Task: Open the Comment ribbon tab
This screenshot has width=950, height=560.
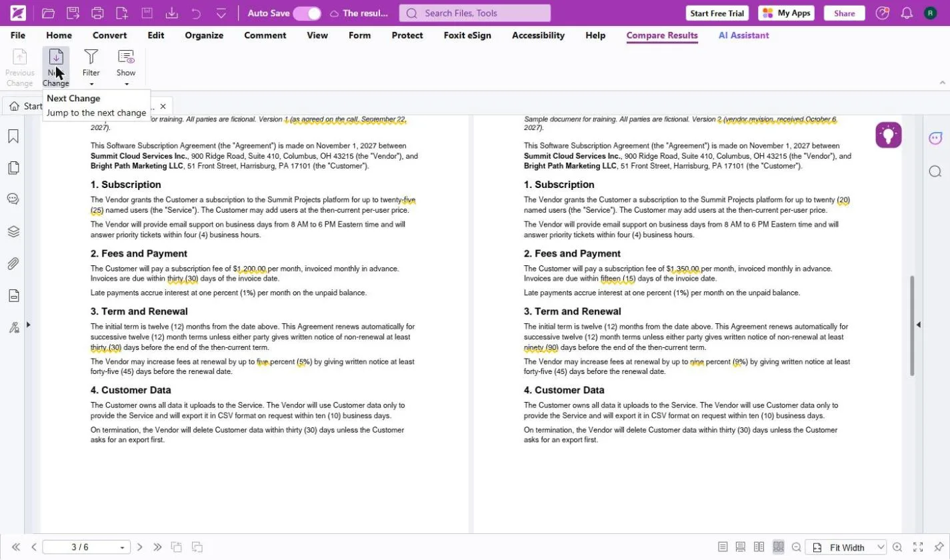Action: pos(265,35)
